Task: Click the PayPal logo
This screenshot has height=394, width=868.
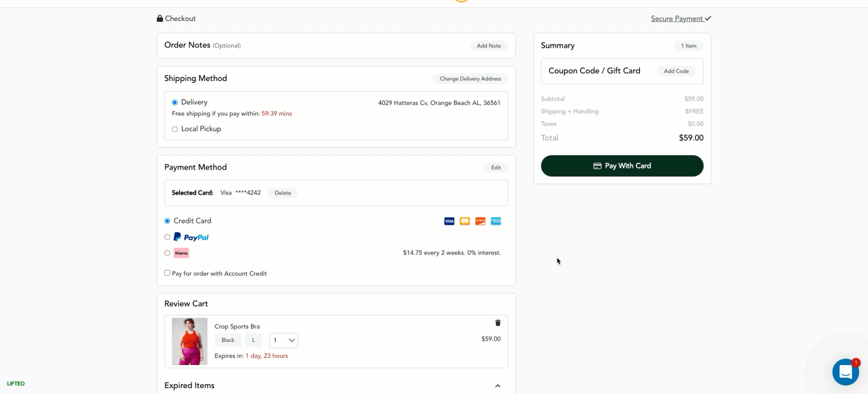Action: tap(191, 237)
